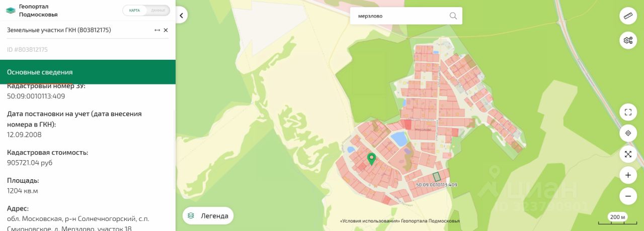
Task: Open the ruler measurement tool
Action: (628, 16)
